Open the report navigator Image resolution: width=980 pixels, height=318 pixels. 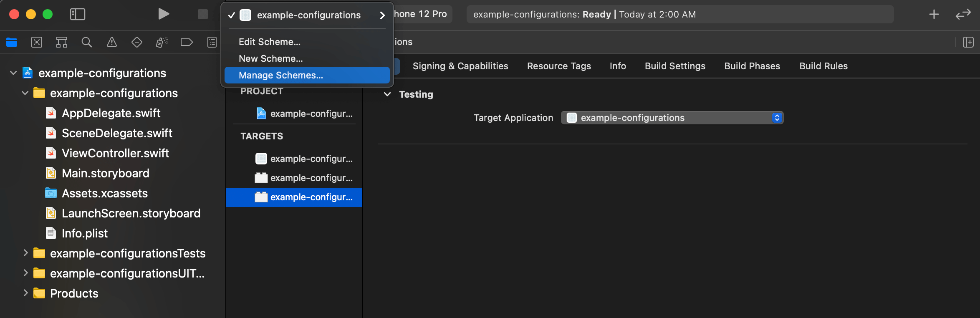coord(212,42)
